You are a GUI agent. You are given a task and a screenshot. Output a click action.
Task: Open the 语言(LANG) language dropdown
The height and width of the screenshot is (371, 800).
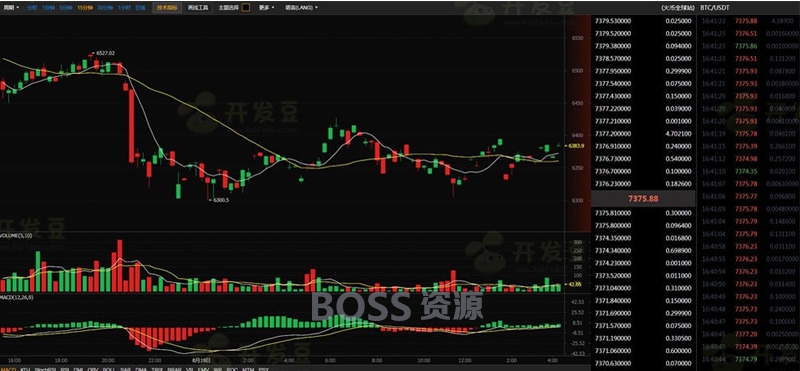coord(302,8)
